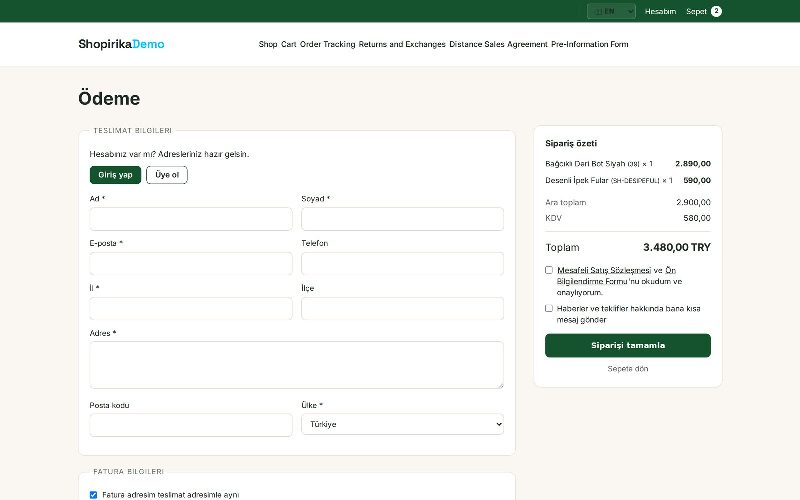
Task: Click the KDV 580,00 value
Action: click(x=697, y=218)
